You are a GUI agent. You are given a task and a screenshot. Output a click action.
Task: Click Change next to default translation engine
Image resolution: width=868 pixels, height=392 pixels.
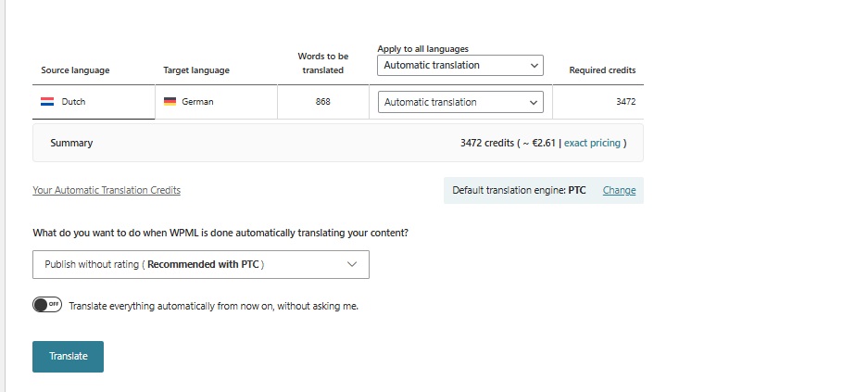(x=619, y=190)
